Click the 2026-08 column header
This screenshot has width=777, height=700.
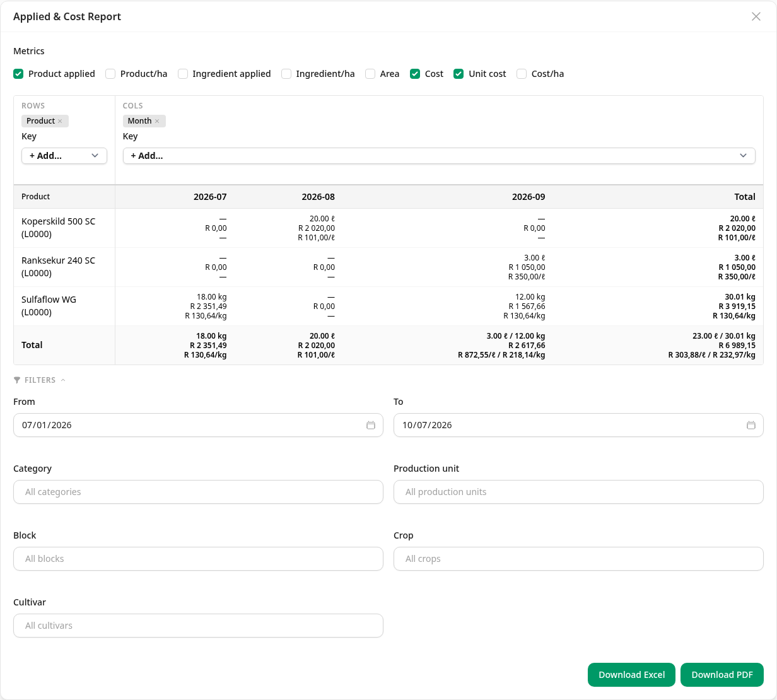[x=318, y=197]
